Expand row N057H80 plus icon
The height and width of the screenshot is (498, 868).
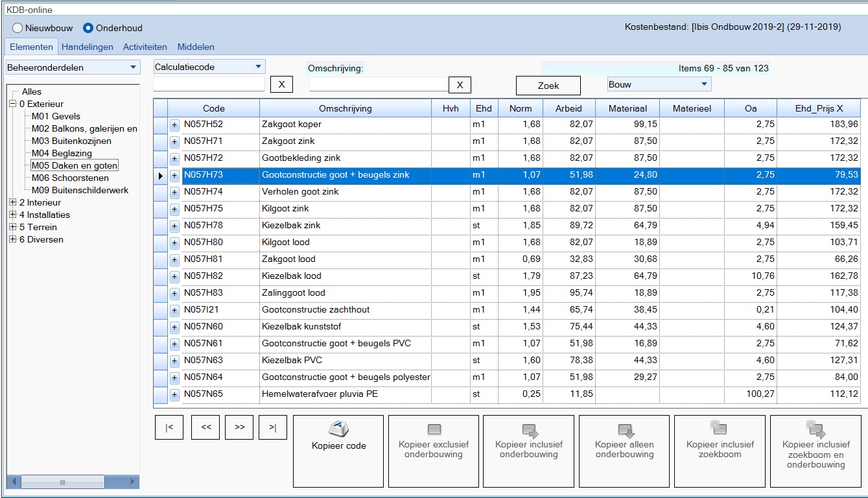174,243
